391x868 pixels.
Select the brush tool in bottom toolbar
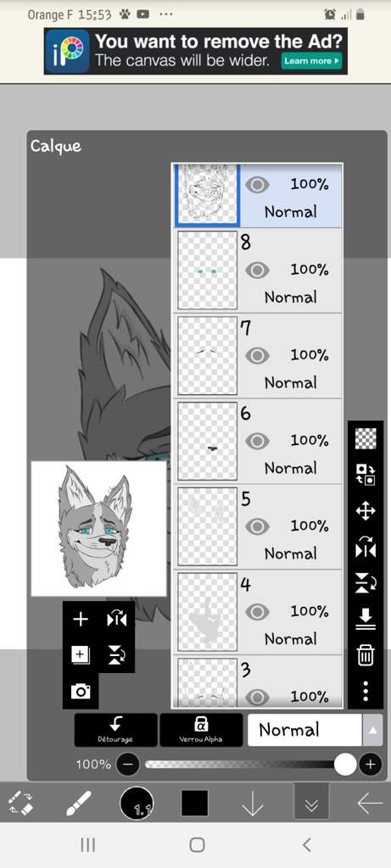point(78,803)
